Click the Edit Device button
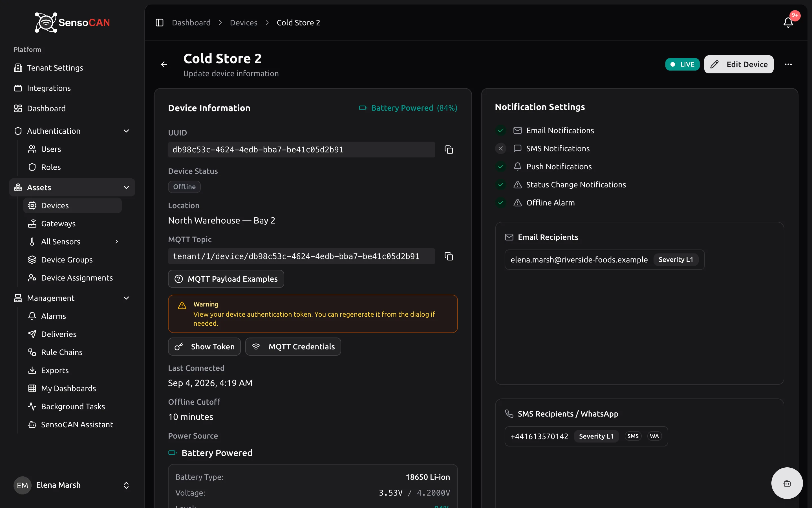812x508 pixels. 738,64
